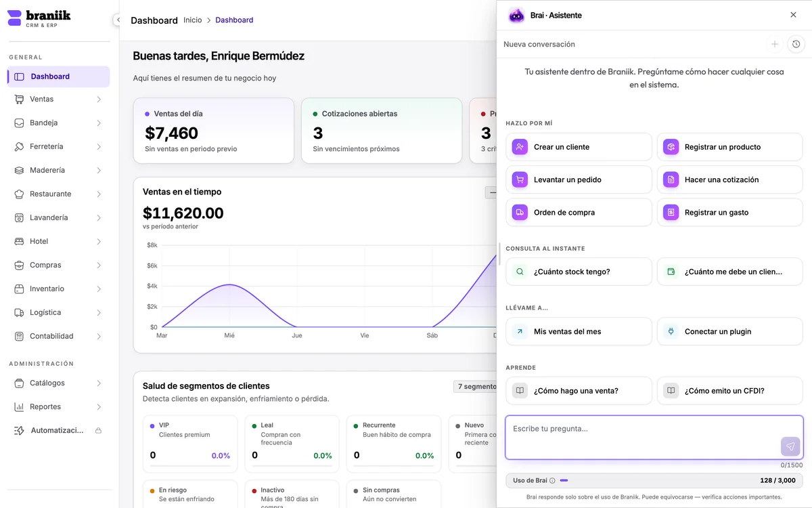Start new conversation with plus icon
This screenshot has width=812, height=508.
click(775, 44)
